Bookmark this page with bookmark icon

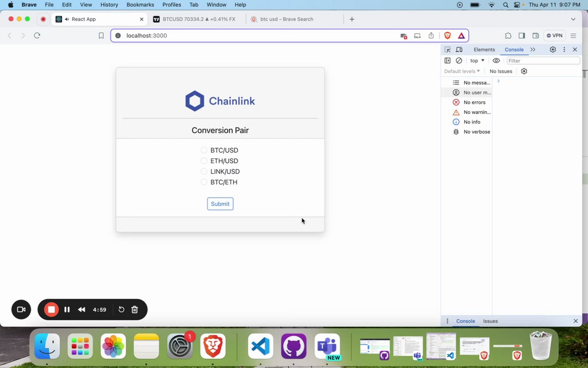click(x=101, y=35)
